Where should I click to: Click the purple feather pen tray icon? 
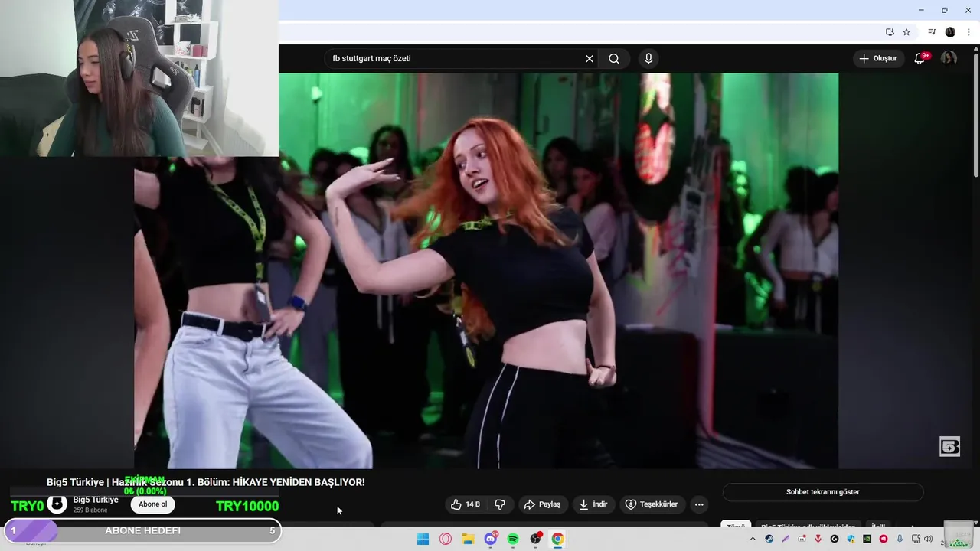pos(786,539)
